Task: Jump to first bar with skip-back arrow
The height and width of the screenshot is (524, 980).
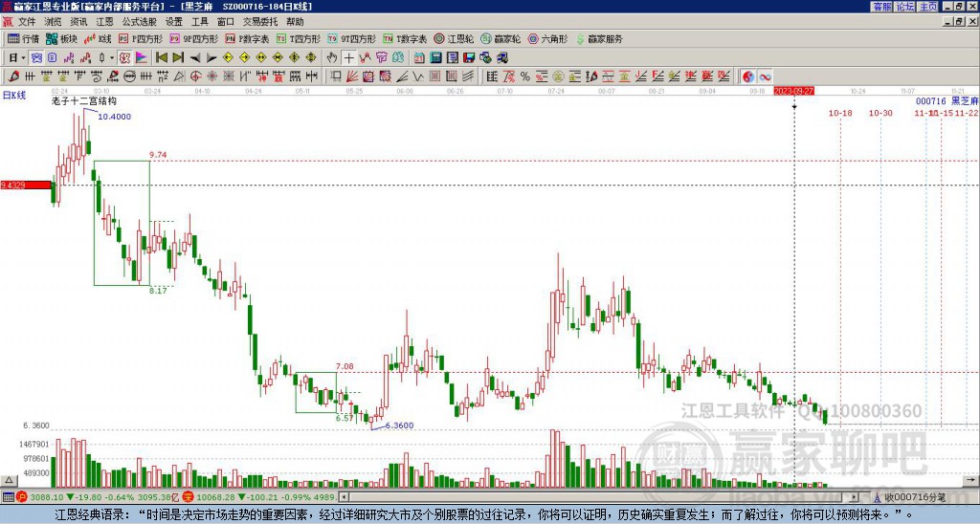Action: point(161,58)
